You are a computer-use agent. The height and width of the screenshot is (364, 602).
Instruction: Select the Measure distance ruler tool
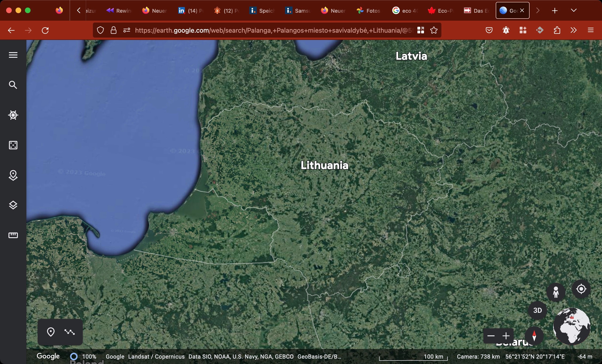(x=13, y=235)
